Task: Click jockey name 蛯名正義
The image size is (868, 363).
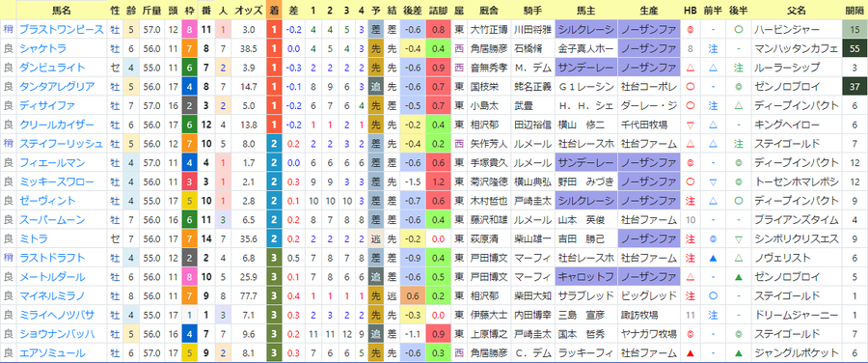Action: [x=532, y=87]
